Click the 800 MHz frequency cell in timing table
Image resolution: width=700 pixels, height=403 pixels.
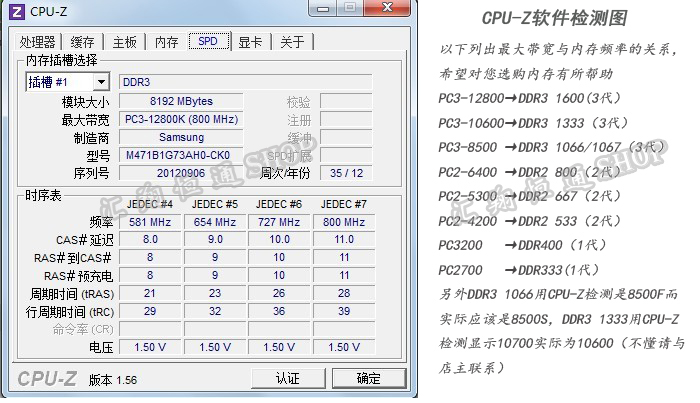point(344,222)
